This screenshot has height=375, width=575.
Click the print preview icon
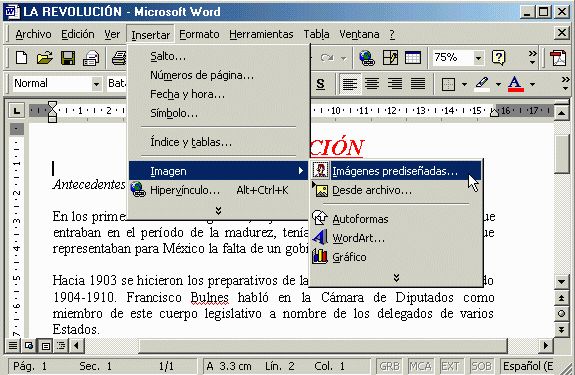point(91,58)
